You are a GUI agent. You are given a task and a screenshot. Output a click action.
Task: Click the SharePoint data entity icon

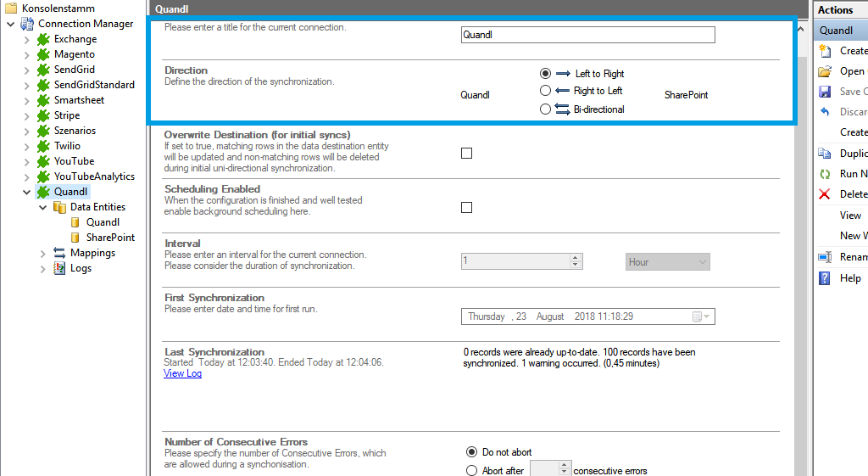75,238
